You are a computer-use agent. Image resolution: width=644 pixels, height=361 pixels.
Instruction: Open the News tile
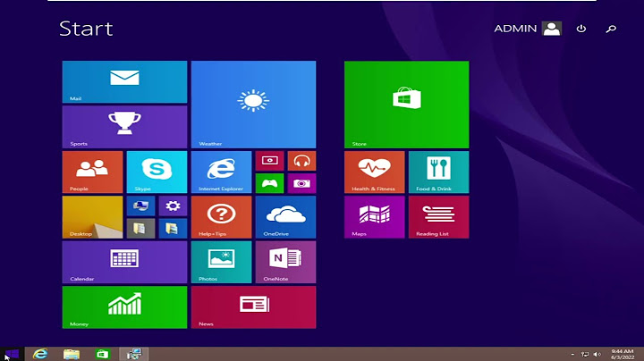pyautogui.click(x=253, y=307)
